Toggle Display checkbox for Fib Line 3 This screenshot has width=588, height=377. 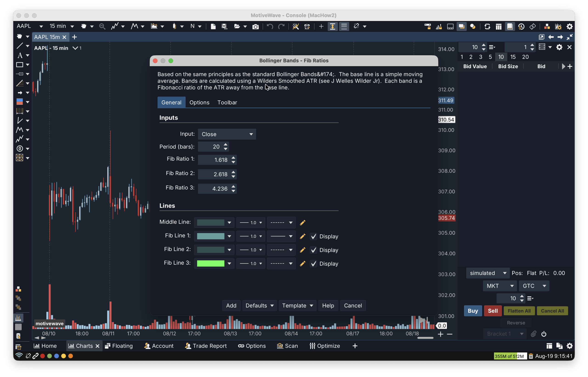(x=313, y=264)
